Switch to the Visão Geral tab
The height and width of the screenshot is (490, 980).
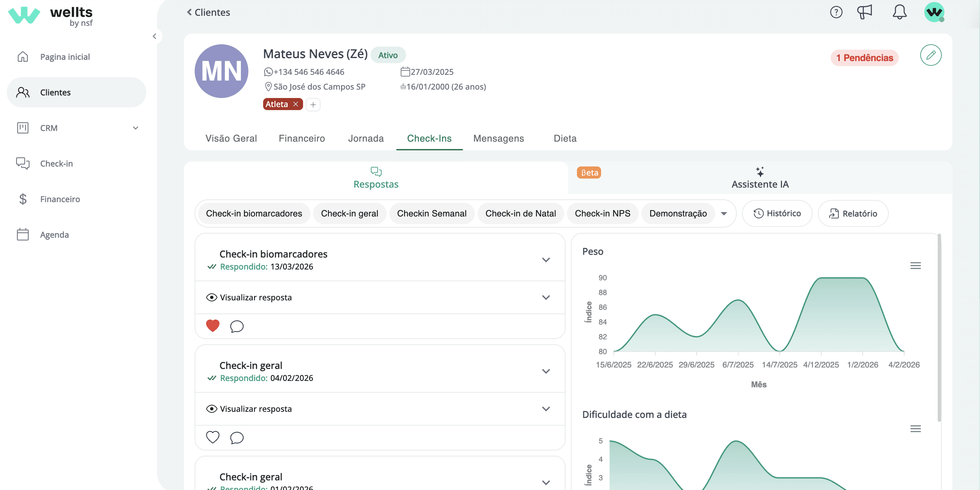pos(231,139)
